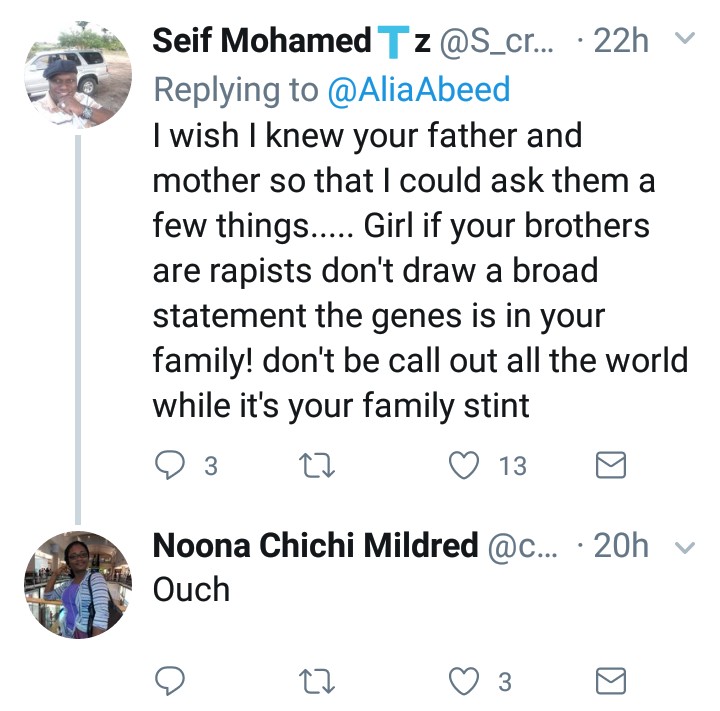View Seif Mohamed's profile picture
This screenshot has height=711, width=720.
point(77,72)
